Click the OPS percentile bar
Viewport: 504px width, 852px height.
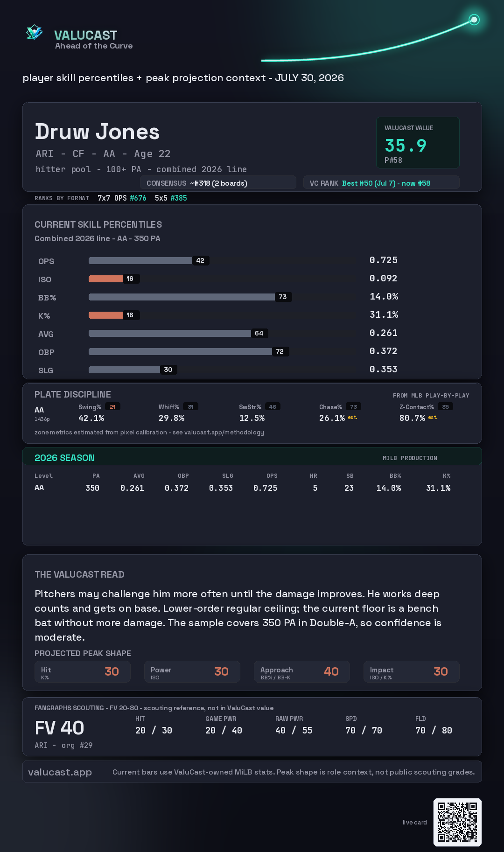(x=149, y=260)
